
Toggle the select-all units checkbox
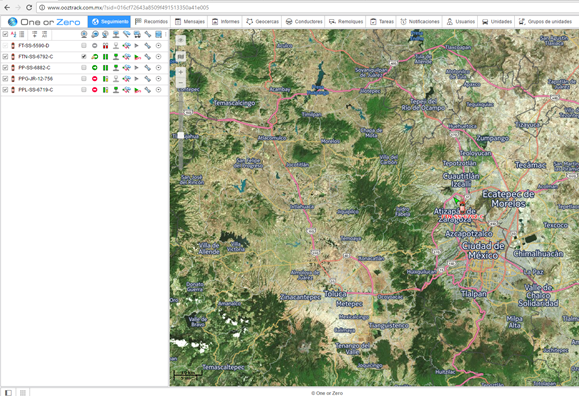coord(5,34)
